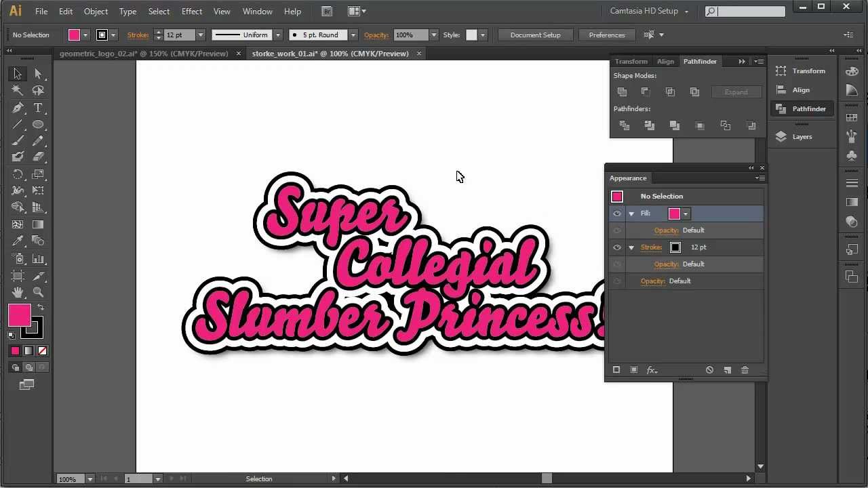Delete selected item in Appearance panel
868x488 pixels.
point(745,370)
